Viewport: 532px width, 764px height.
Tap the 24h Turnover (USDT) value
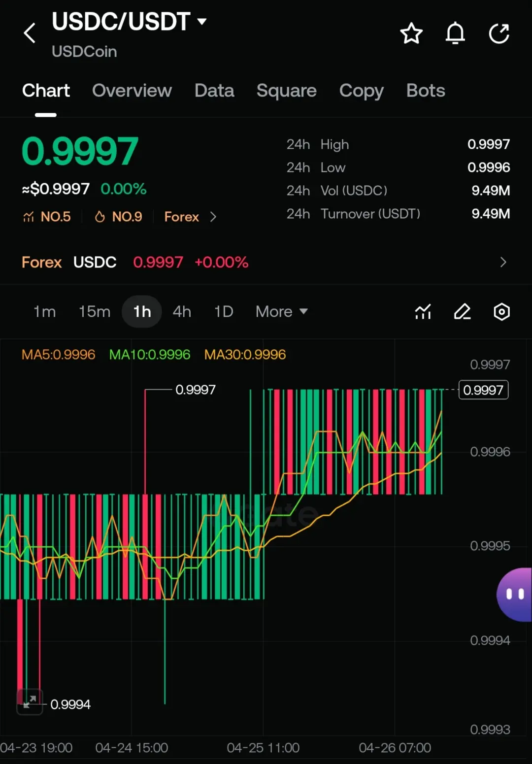pos(491,214)
